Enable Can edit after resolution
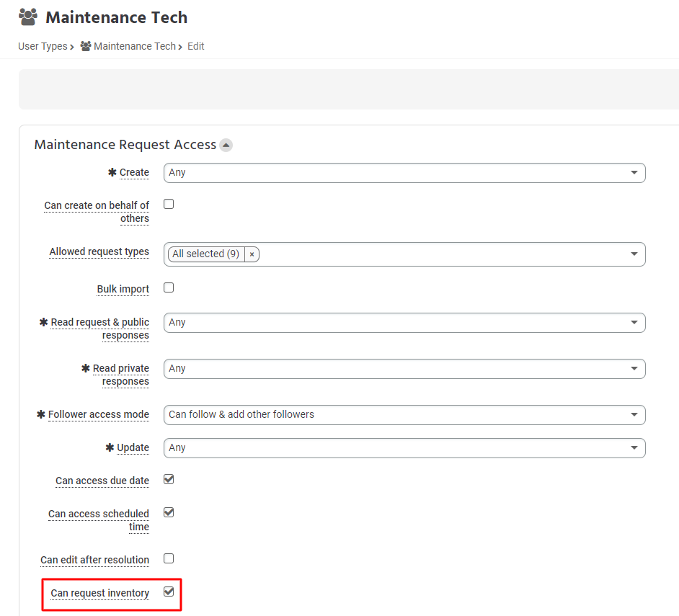679x616 pixels. 169,558
